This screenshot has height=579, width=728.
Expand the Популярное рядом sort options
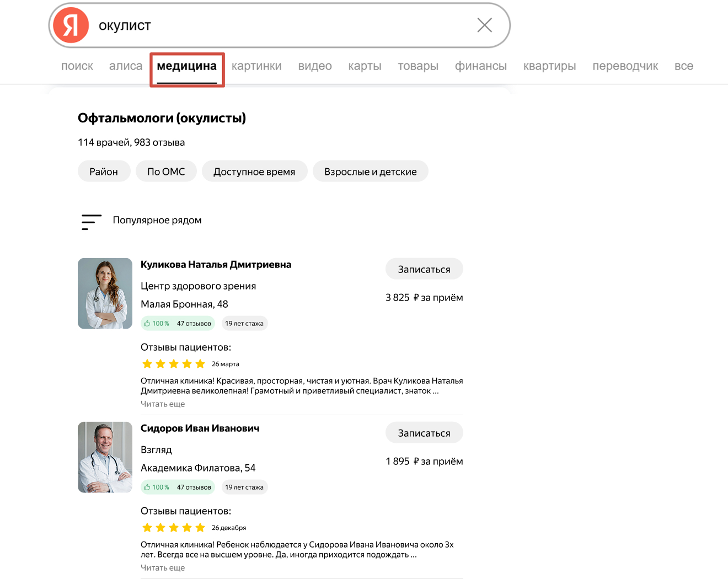click(x=157, y=220)
